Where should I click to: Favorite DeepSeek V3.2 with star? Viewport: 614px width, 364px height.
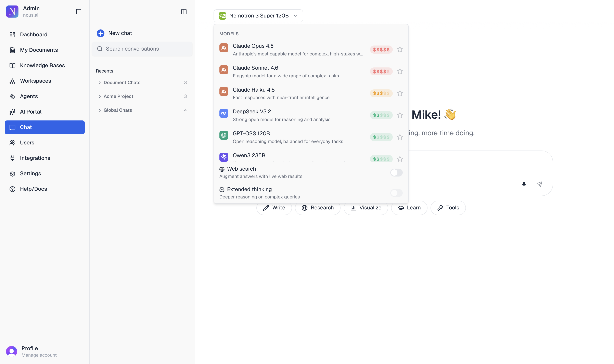[x=400, y=115]
